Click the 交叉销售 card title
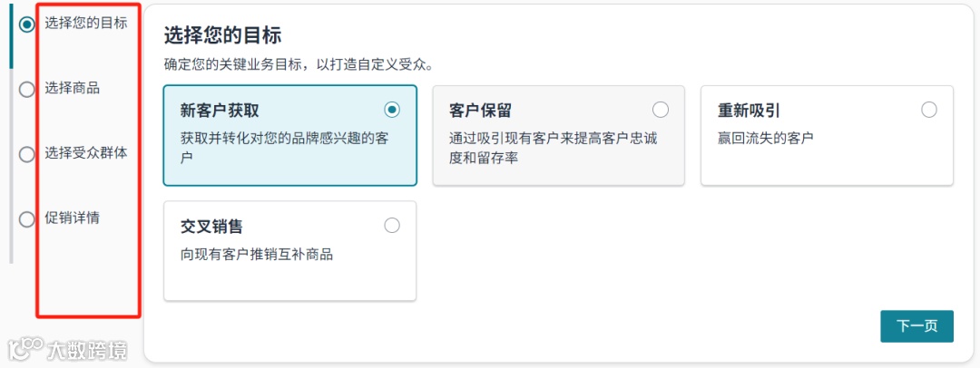980x368 pixels. (x=211, y=227)
